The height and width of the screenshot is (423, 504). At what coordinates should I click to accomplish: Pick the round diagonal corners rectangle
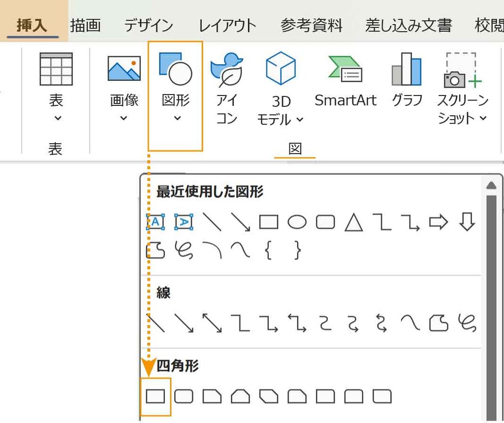(382, 396)
